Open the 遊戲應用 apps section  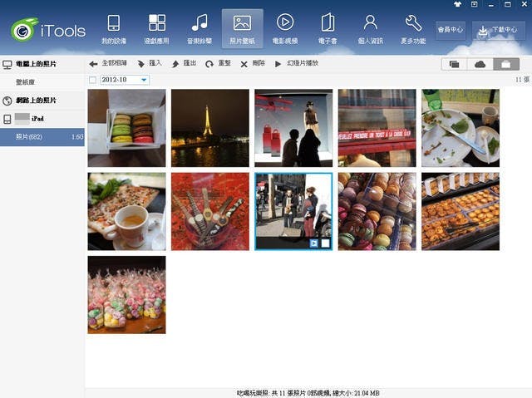[x=156, y=28]
